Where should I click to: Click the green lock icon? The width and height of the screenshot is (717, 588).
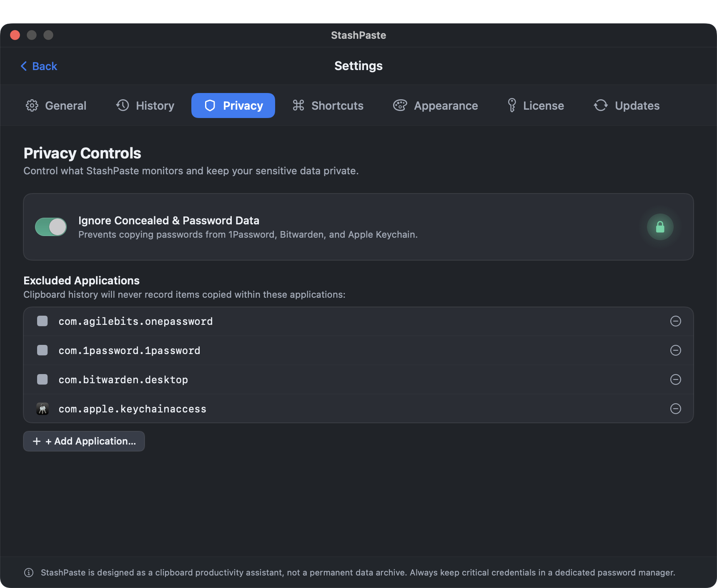point(660,227)
